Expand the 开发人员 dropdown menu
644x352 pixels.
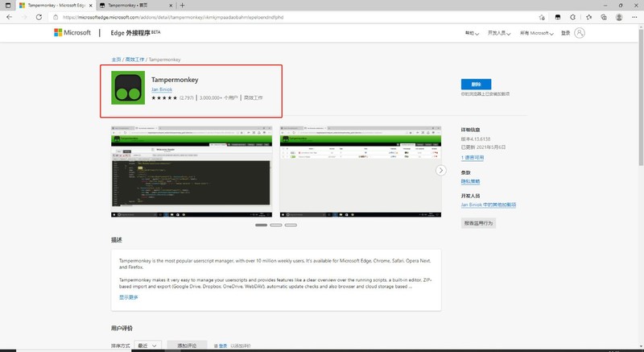(499, 33)
